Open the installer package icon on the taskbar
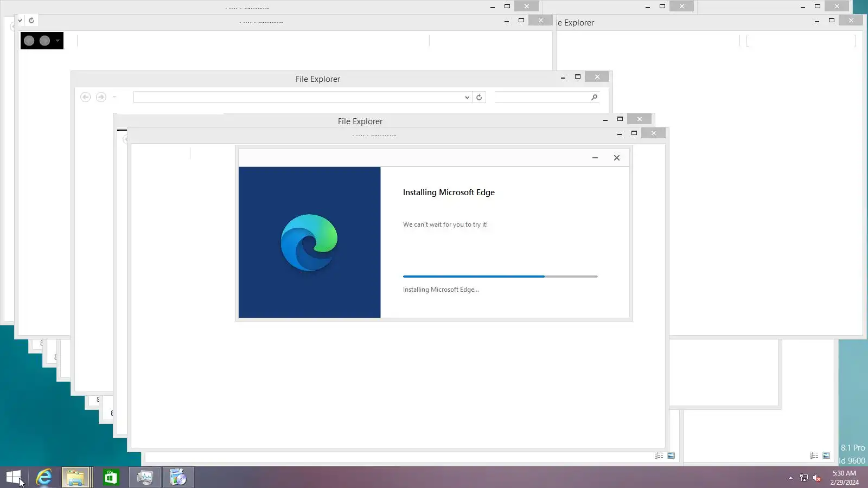Image resolution: width=868 pixels, height=488 pixels. (178, 478)
